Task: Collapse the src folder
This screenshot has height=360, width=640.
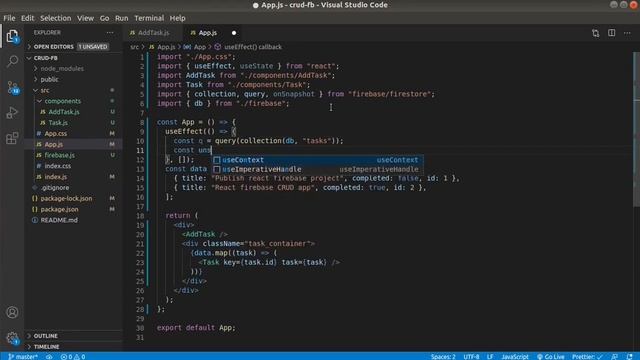Action: pyautogui.click(x=45, y=90)
